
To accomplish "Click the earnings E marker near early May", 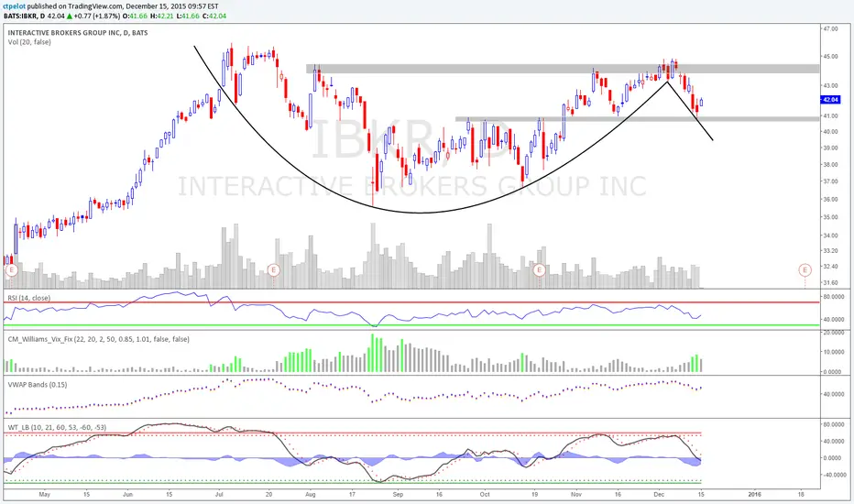I will pos(11,269).
